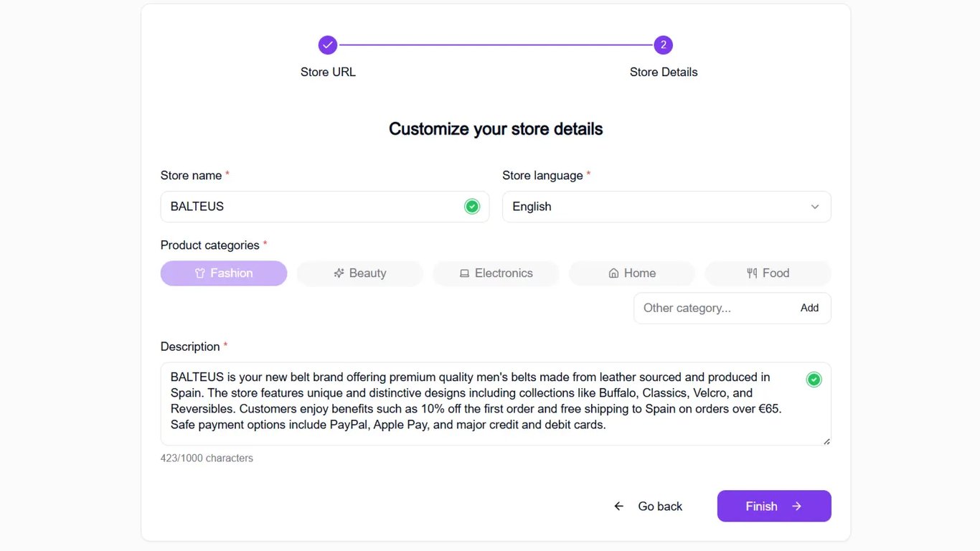Click Add next to Other category
Screen dimensions: 980x551
click(x=809, y=308)
